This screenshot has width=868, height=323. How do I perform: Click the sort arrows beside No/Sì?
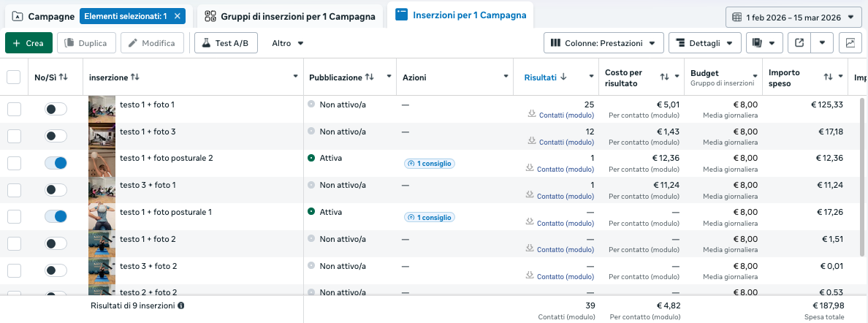(x=64, y=77)
